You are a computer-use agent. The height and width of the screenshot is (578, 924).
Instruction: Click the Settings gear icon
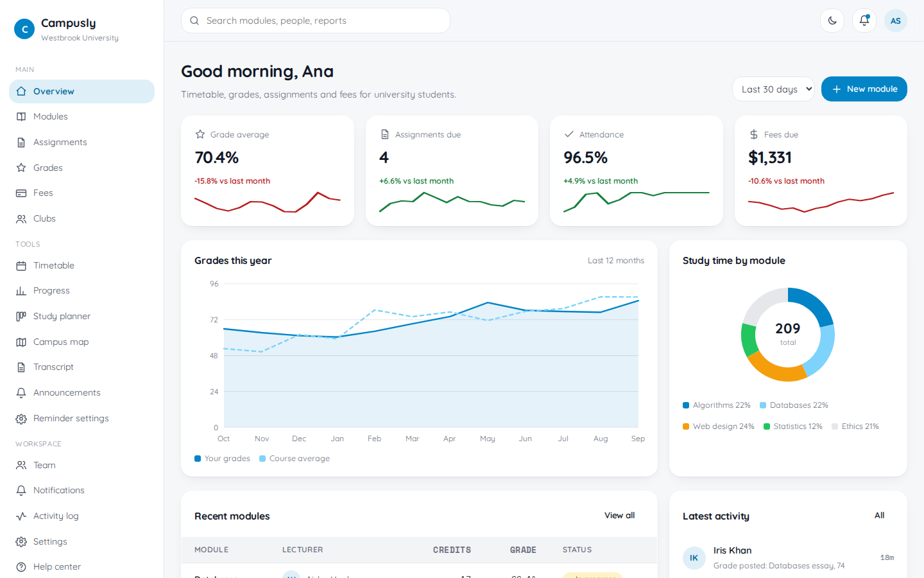(21, 541)
